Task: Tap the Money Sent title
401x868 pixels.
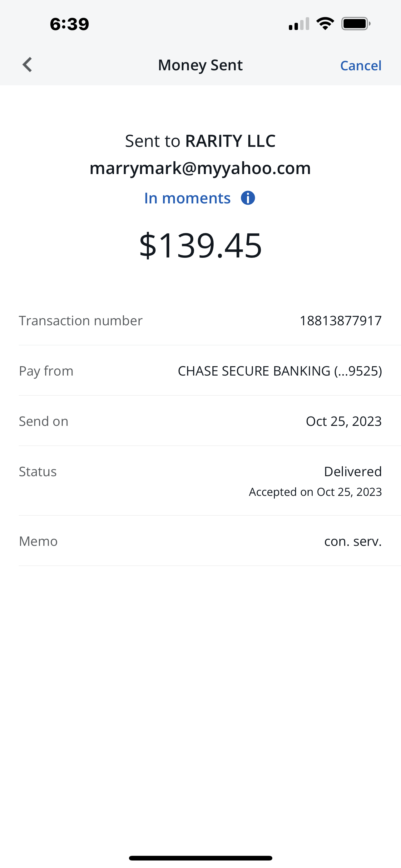Action: [200, 65]
